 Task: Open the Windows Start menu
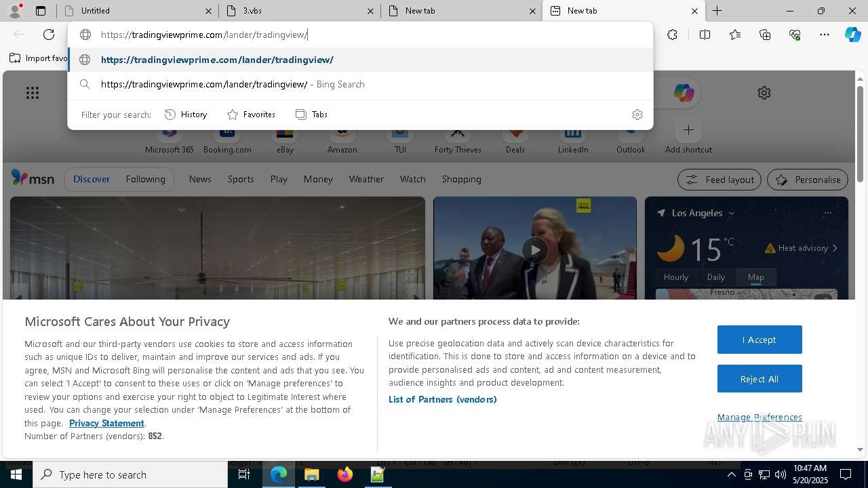(x=16, y=474)
